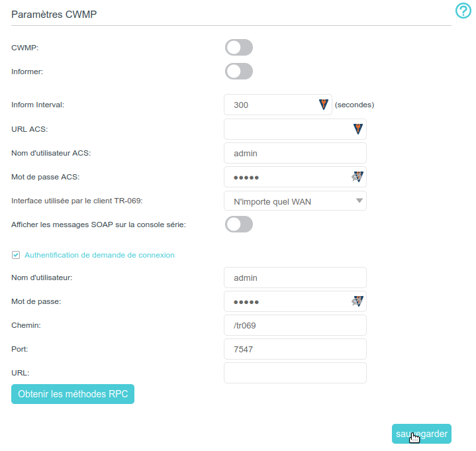Click the icon inside Inform Interval field
This screenshot has height=451, width=476.
[324, 105]
